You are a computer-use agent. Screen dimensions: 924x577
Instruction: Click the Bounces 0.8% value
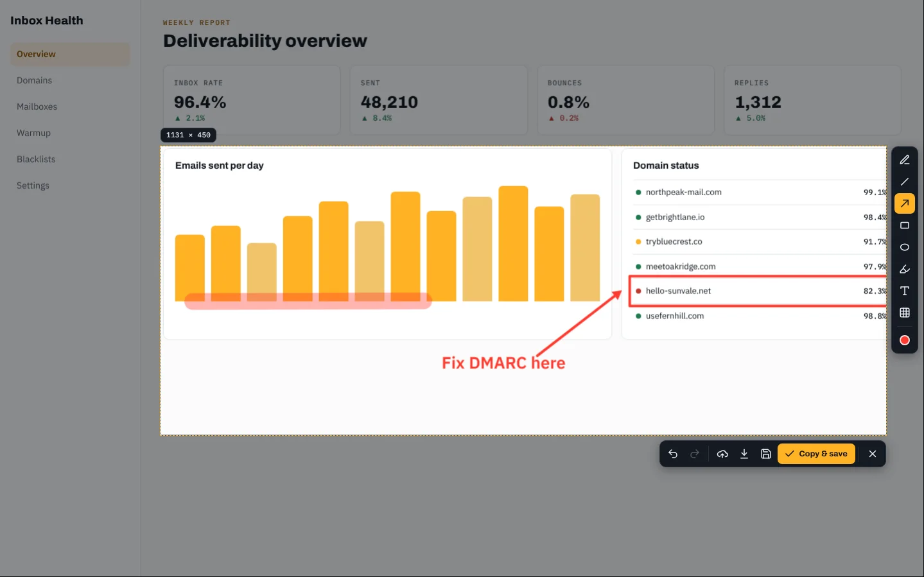pos(568,102)
